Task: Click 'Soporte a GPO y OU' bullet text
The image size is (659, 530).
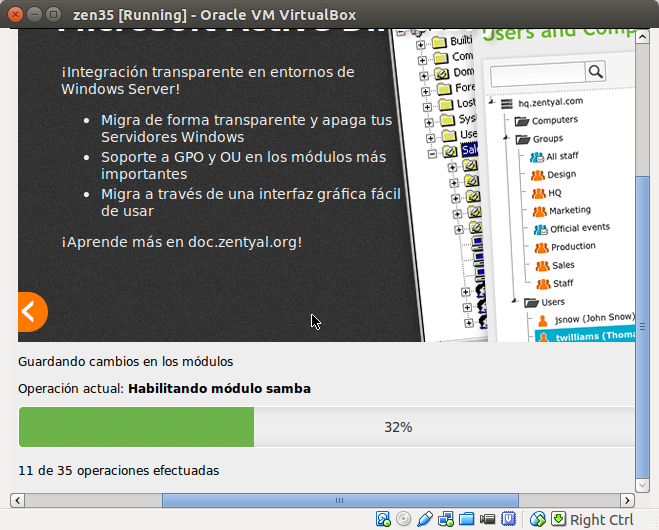Action: point(243,166)
